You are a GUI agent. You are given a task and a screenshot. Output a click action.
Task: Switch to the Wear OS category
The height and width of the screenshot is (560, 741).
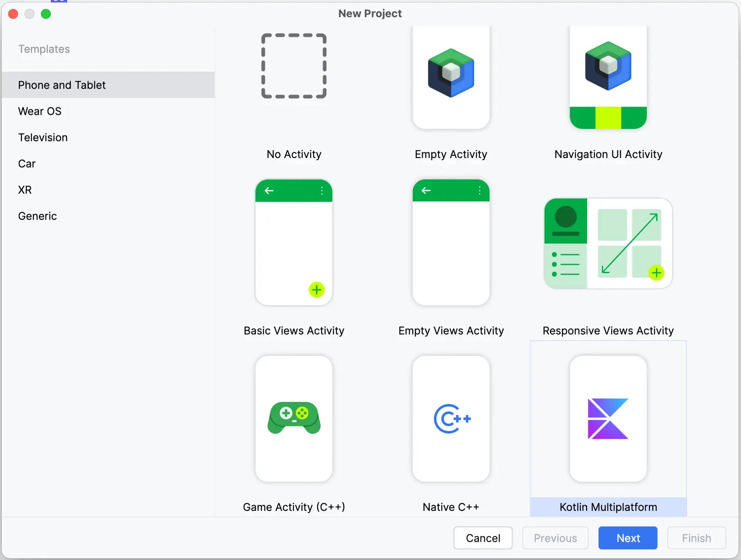tap(40, 111)
